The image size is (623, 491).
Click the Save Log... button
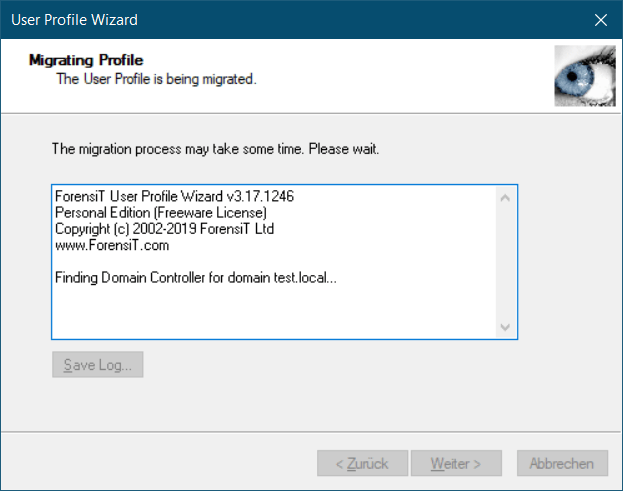(x=98, y=364)
